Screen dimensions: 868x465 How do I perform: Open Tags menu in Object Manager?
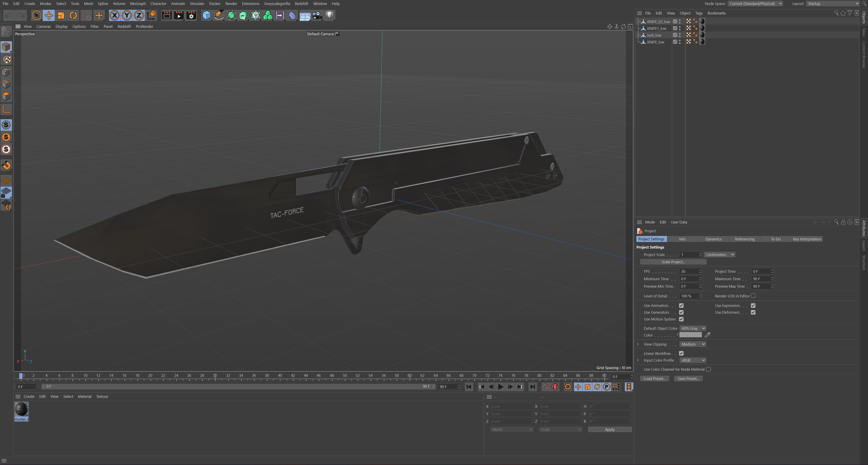(x=699, y=13)
